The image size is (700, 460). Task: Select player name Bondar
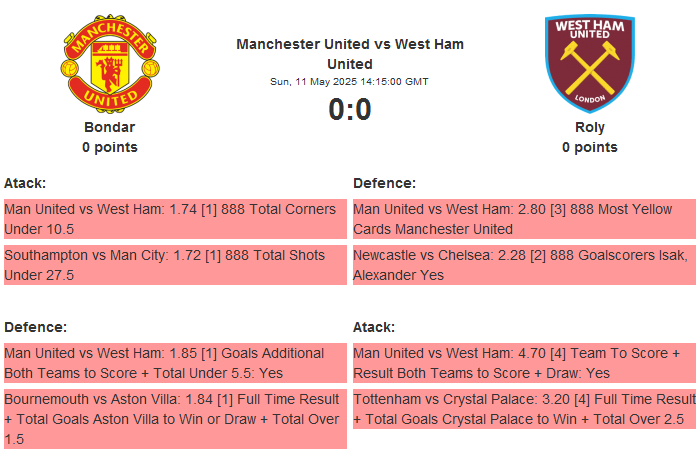pos(110,127)
